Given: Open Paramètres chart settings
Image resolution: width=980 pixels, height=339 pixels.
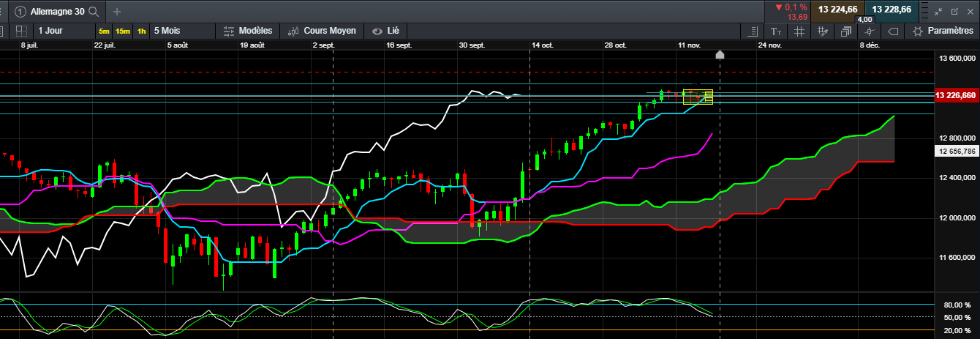Looking at the screenshot, I should pyautogui.click(x=943, y=31).
